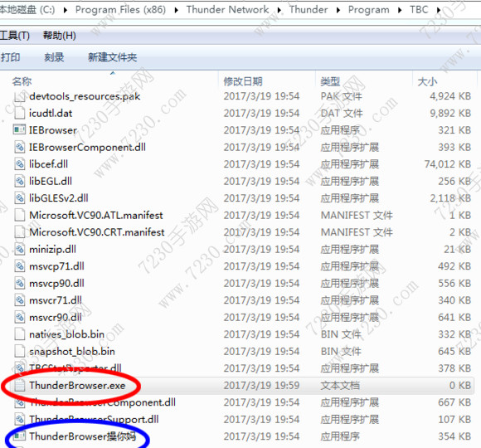The image size is (481, 448).
Task: Click the libcef.dll file icon
Action: (20, 164)
